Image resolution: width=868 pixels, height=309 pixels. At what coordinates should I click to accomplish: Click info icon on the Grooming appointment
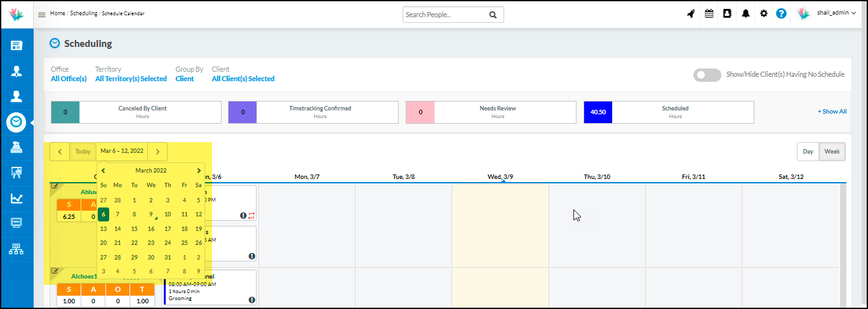tap(251, 299)
